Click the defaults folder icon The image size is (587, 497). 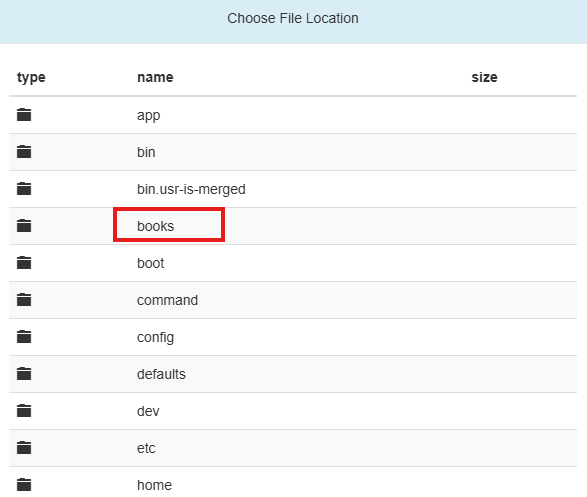click(24, 374)
